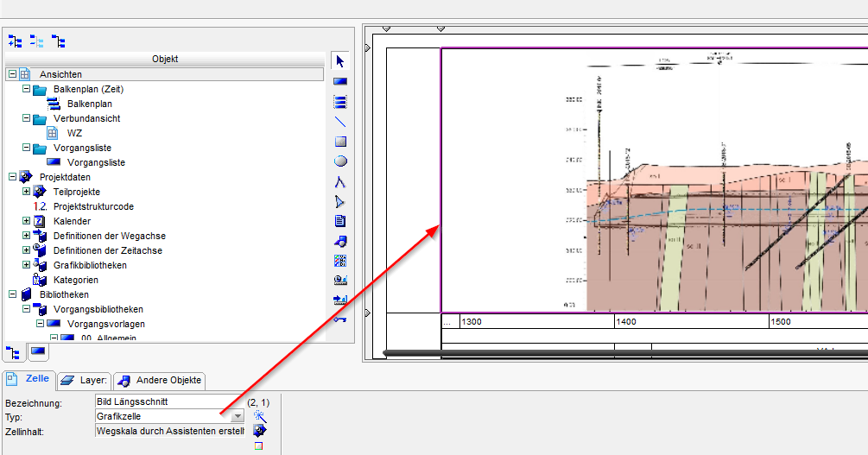868x455 pixels.
Task: Select the arrow pointer tool
Action: (340, 61)
